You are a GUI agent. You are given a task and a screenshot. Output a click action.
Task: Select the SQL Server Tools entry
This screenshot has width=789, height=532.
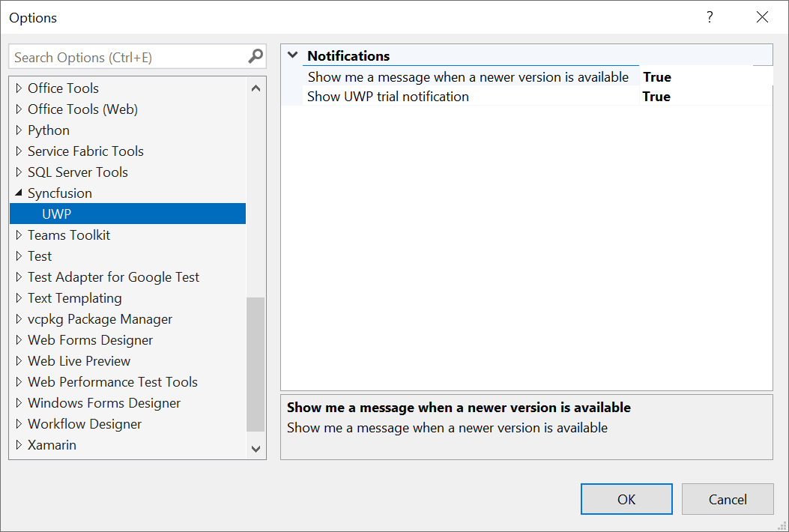click(77, 172)
